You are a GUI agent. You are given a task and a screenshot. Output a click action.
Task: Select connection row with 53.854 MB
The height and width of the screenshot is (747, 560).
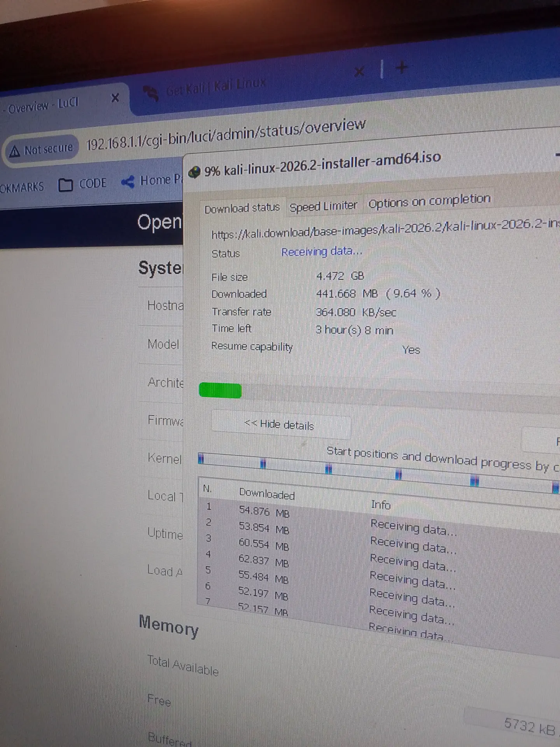(379, 537)
